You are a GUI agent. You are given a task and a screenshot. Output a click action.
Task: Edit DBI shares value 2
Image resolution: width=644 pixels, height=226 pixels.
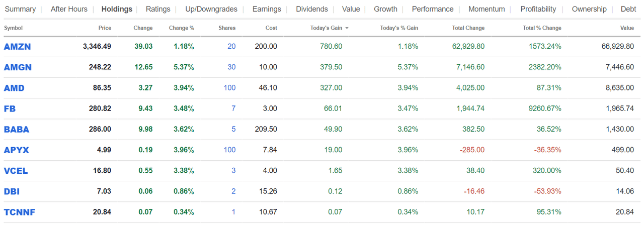click(233, 191)
